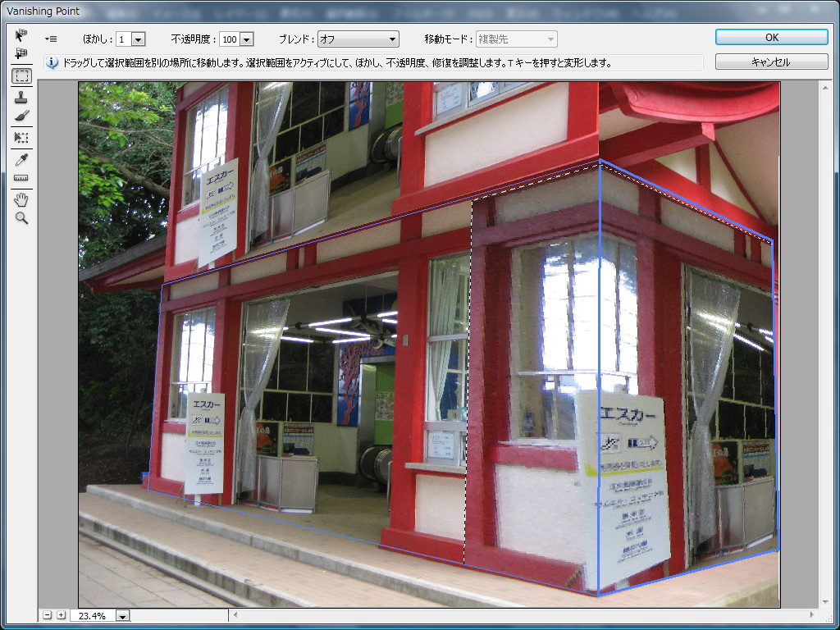Select the Hand tool

pos(21,200)
